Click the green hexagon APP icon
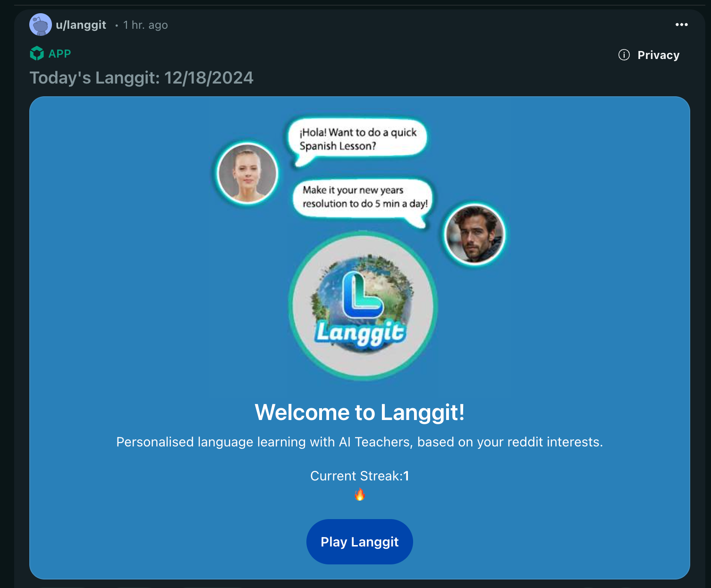The width and height of the screenshot is (711, 588). pos(37,53)
